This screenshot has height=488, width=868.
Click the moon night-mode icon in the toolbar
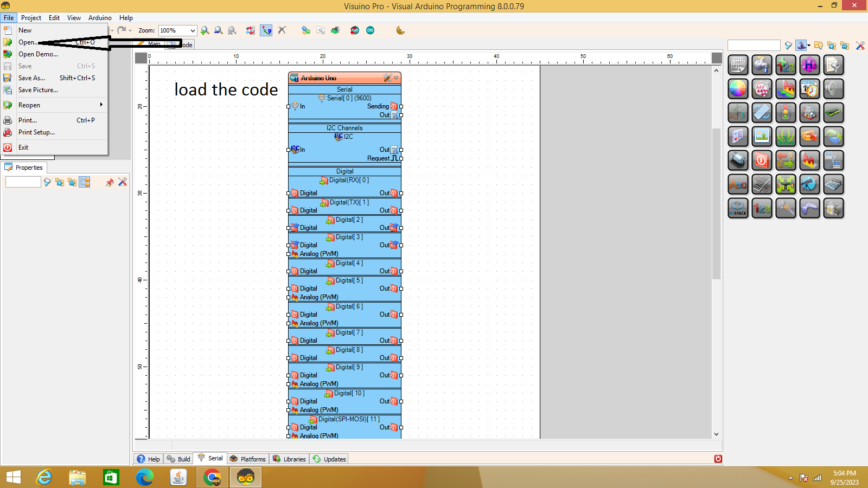[400, 30]
